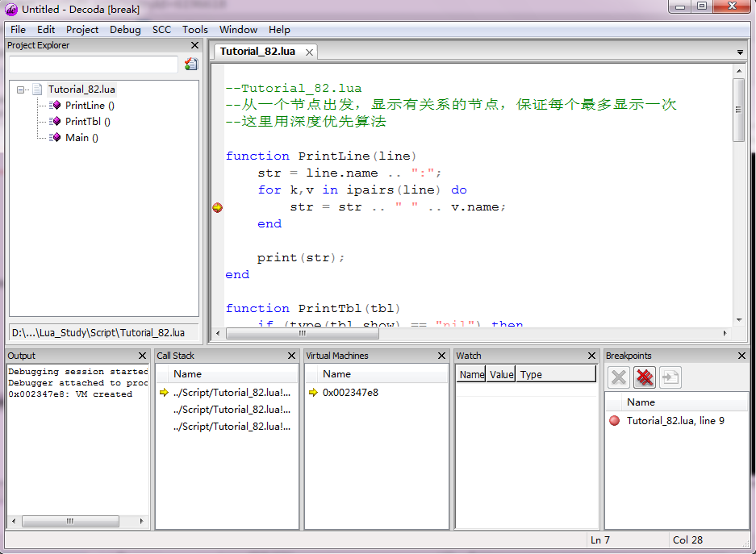Collapse the Tutorial_82.lua tree node
This screenshot has height=554, width=756.
(x=20, y=90)
